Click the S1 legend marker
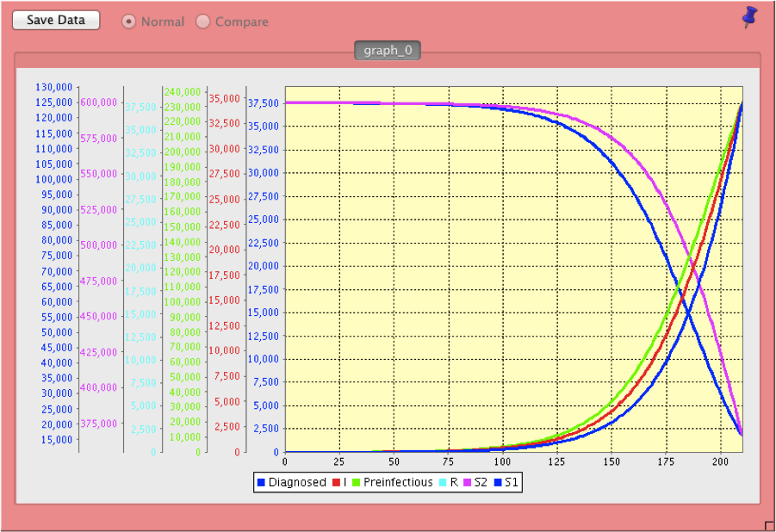This screenshot has height=532, width=776. coord(498,483)
